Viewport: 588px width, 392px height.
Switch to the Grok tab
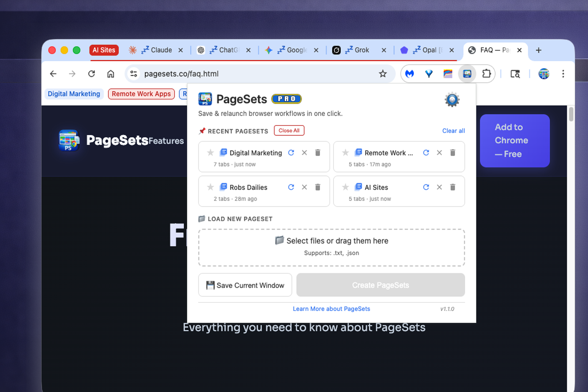tap(359, 50)
